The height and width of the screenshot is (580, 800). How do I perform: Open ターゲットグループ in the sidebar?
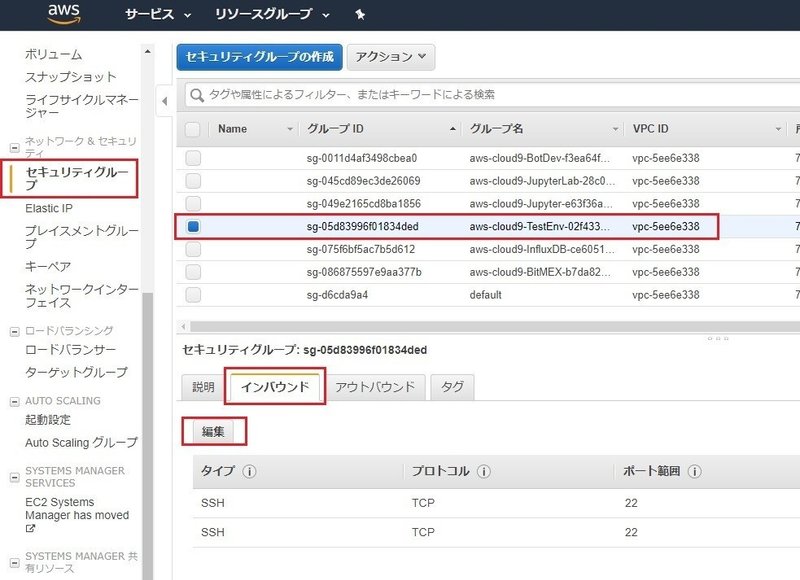pos(76,372)
